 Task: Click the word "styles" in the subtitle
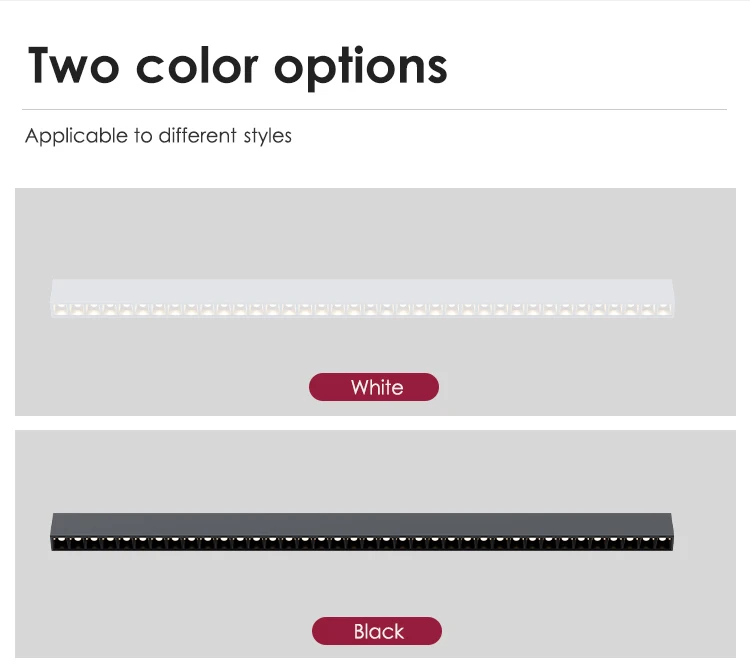tap(268, 136)
